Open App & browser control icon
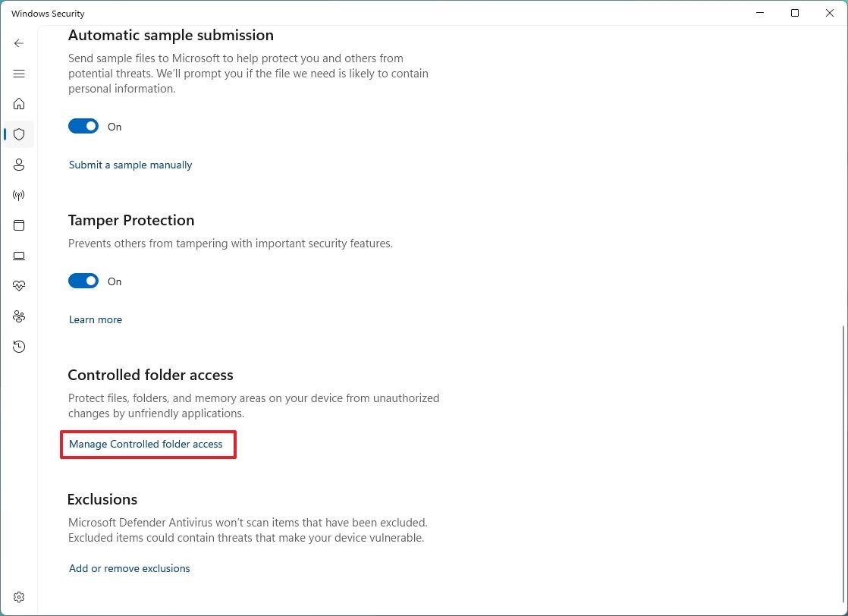 19,225
